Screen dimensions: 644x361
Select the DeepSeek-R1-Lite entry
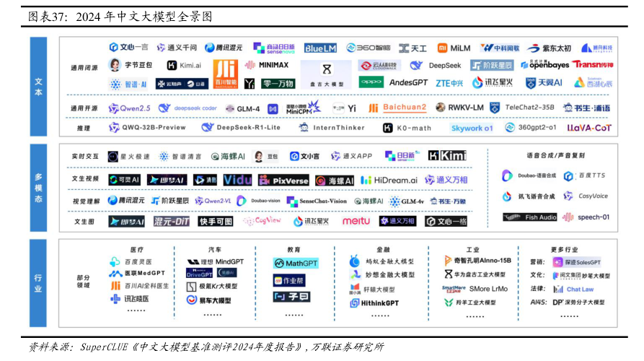[x=241, y=128]
